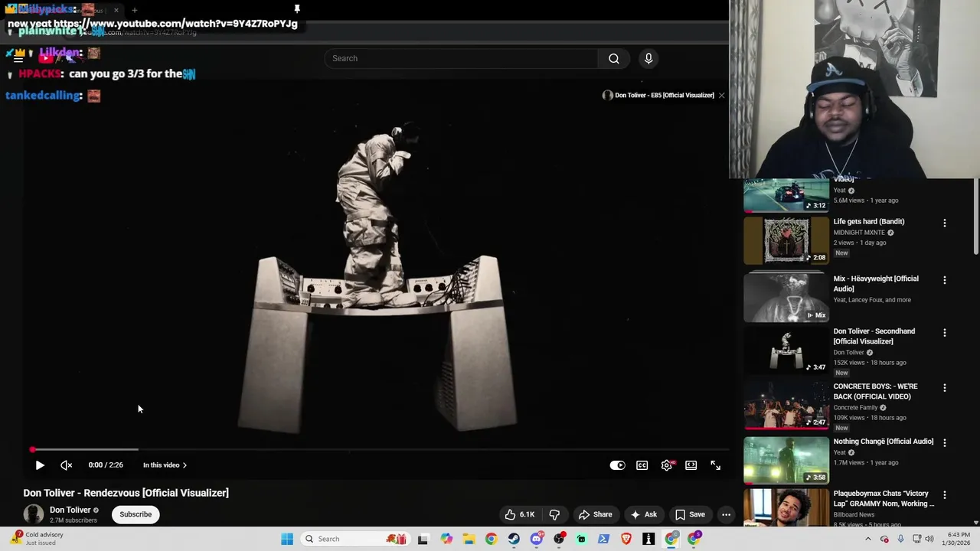Open PowerShell from taskbar

[603, 539]
